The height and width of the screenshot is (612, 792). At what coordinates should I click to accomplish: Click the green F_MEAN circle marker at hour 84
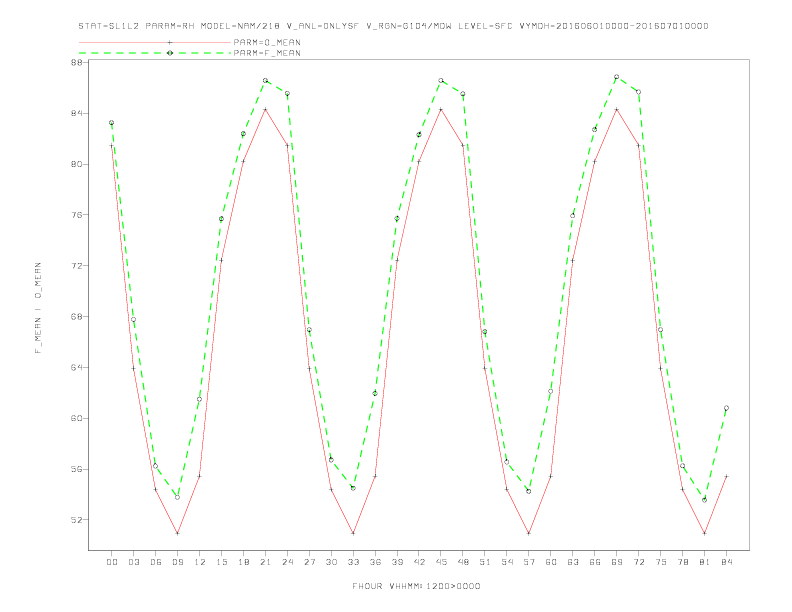(726, 408)
